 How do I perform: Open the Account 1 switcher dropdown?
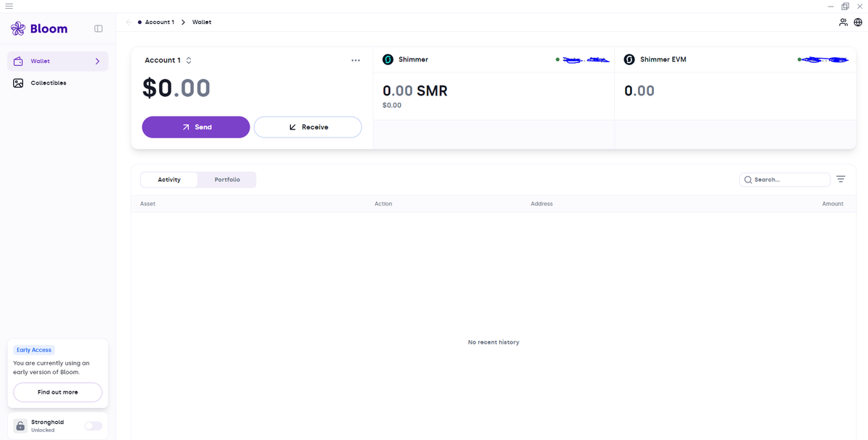click(168, 60)
